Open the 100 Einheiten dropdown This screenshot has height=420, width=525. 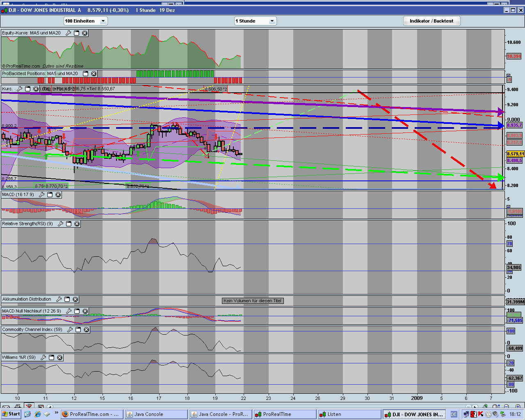click(x=103, y=21)
